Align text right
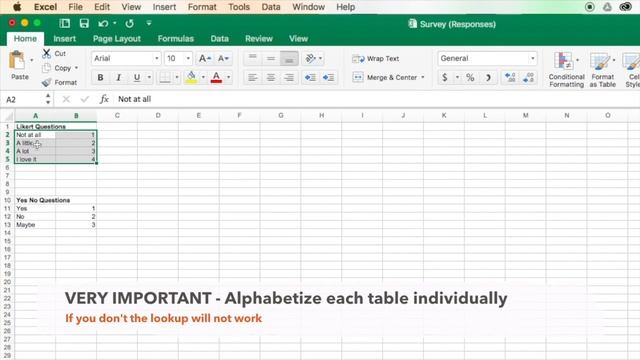The image size is (640, 360). pos(289,78)
